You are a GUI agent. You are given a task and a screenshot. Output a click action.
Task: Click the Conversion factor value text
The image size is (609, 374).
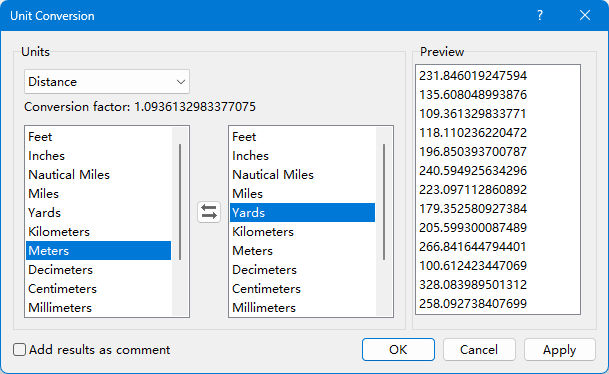tap(195, 107)
